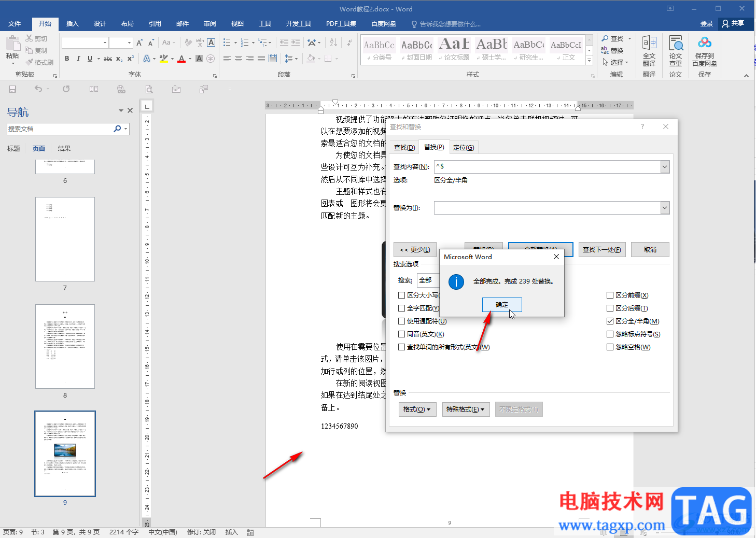The width and height of the screenshot is (756, 538).
Task: Expand the Find what dropdown list
Action: click(x=665, y=167)
